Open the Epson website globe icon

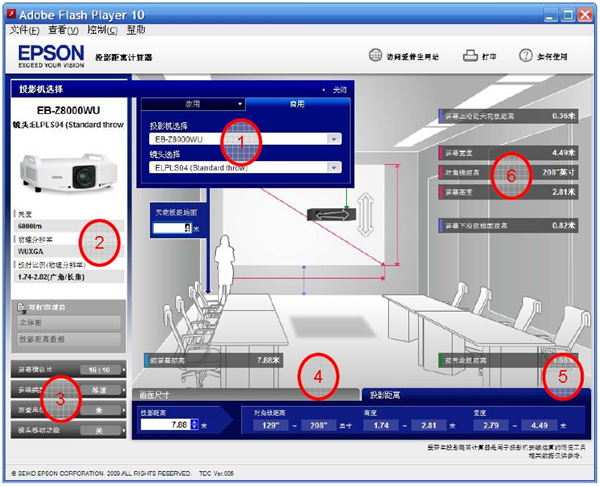click(x=375, y=56)
